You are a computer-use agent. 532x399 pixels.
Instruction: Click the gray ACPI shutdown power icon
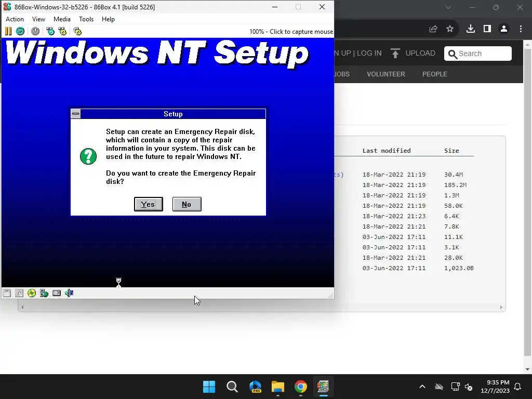[35, 32]
